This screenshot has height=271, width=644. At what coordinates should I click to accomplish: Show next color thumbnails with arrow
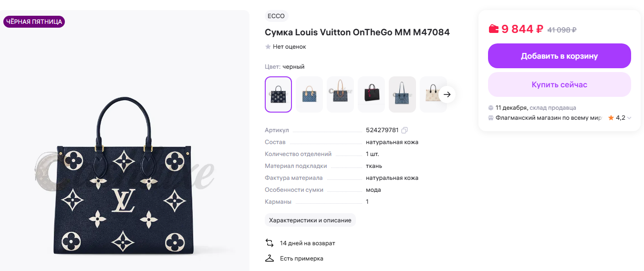coord(447,94)
